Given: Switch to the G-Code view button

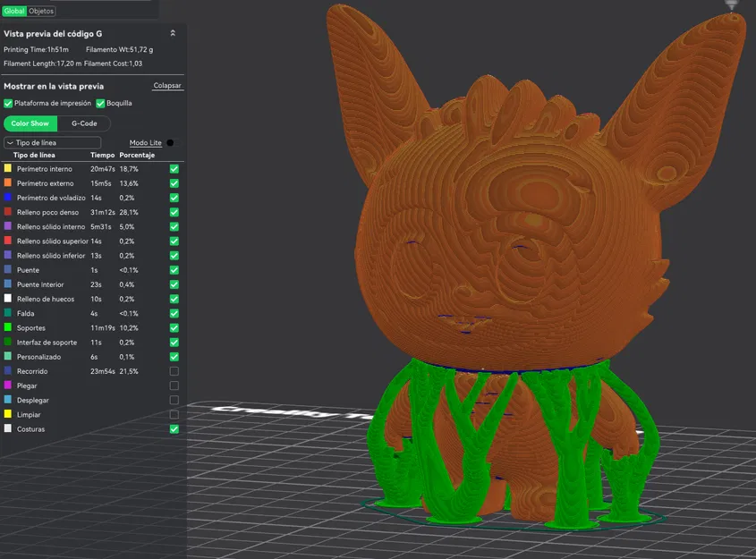Looking at the screenshot, I should (84, 123).
